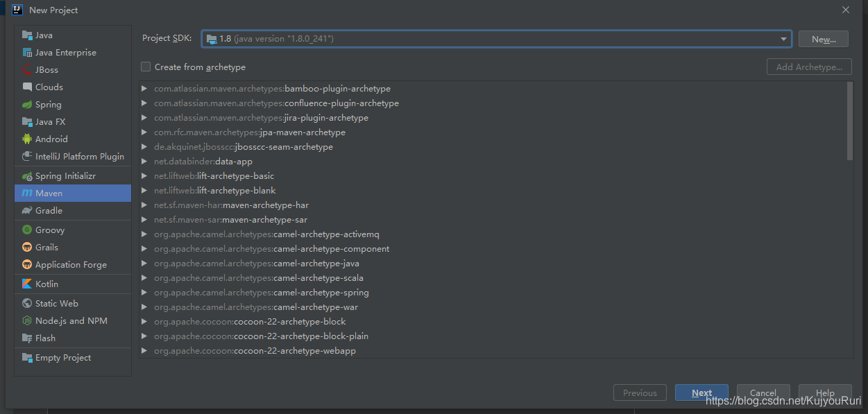Click the Gradle elephant icon
This screenshot has height=414, width=868.
pyautogui.click(x=27, y=211)
